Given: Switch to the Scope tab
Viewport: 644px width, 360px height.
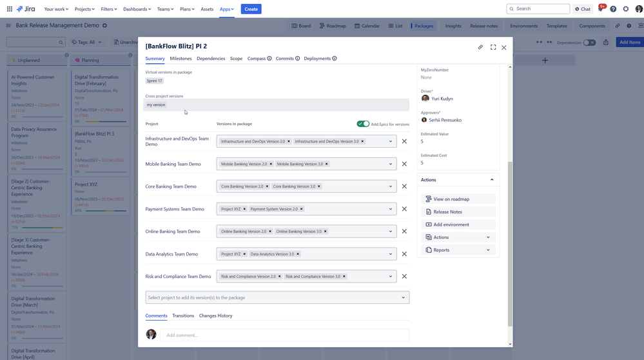Looking at the screenshot, I should click(236, 58).
